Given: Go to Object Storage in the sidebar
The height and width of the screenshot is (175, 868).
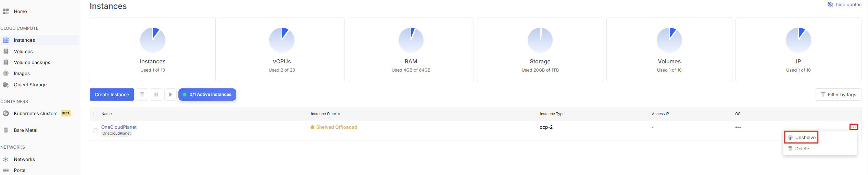Looking at the screenshot, I should click(x=30, y=85).
